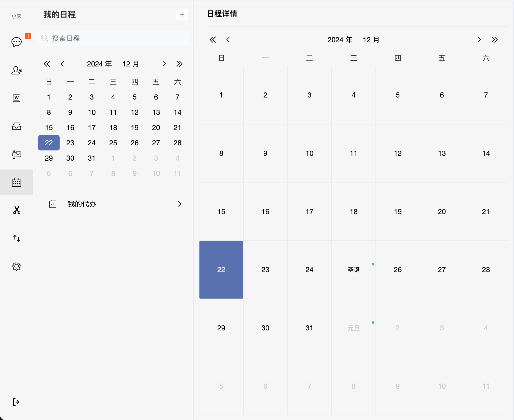
Task: Click the red unread badge on chat icon
Action: (x=28, y=36)
